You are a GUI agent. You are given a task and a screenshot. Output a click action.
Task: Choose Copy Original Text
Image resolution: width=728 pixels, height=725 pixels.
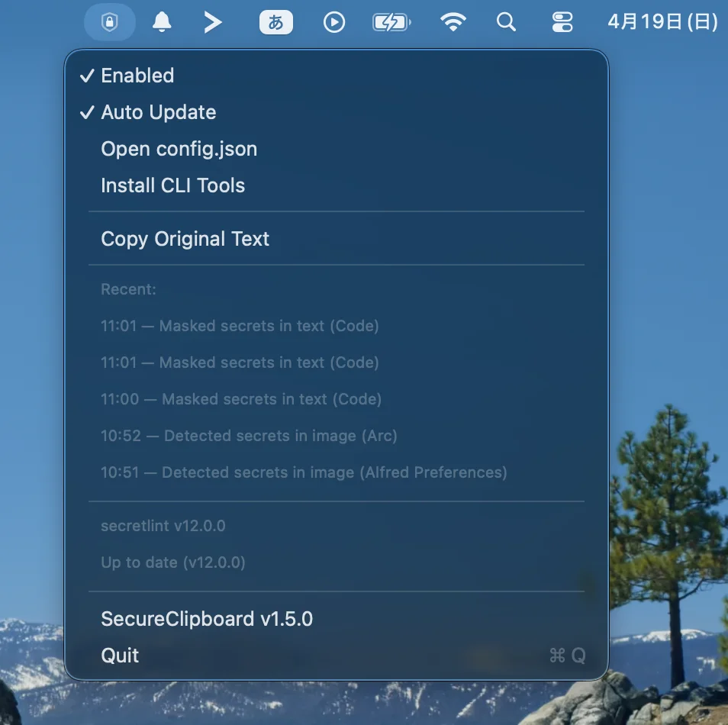[185, 239]
